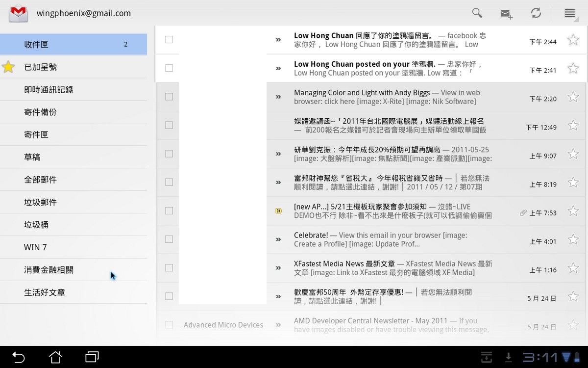
Task: Select checkbox for '富邦財神幫您' email
Action: coord(169,182)
